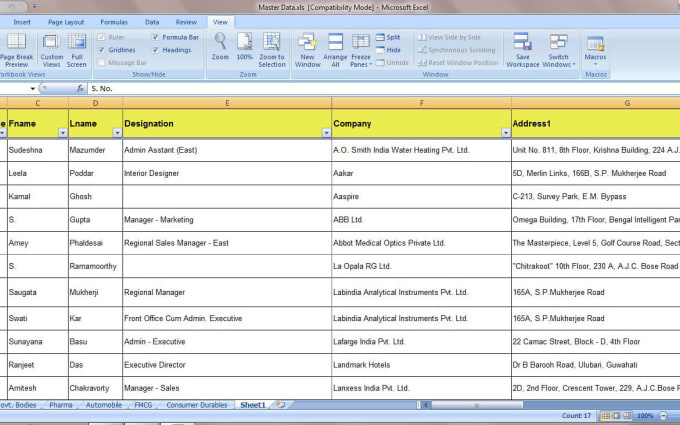Select cell 'ABB Ltd.'

point(422,220)
